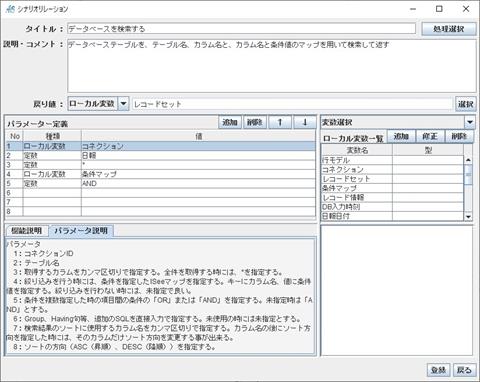Click the variable list scroll-down arrow
480x382 pixels.
468,217
